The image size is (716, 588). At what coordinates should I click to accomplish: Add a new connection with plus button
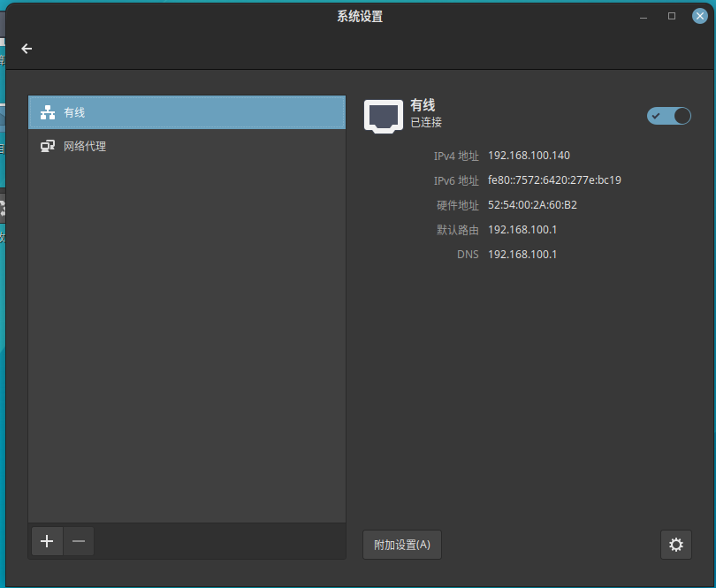[48, 541]
